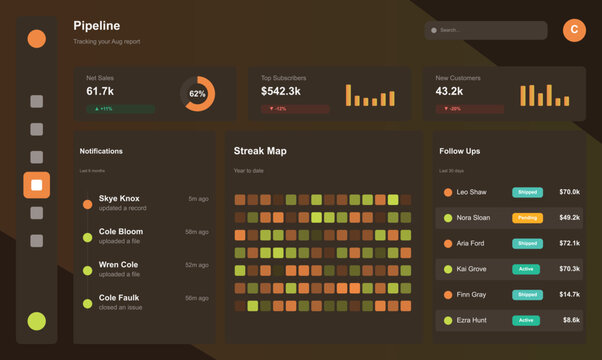Click the green dot beside Cole Bloom

coord(88,238)
